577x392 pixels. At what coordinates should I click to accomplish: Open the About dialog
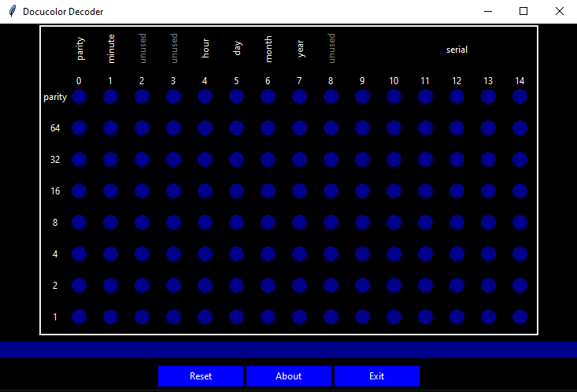coord(288,375)
